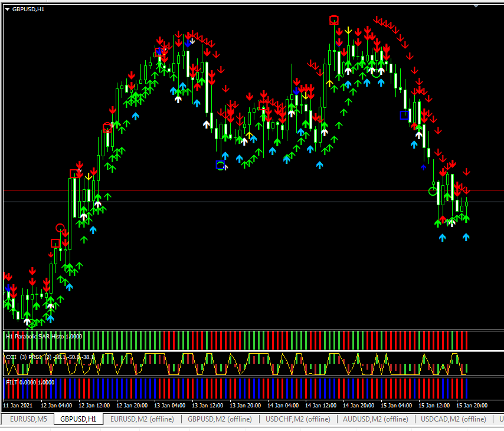Click the "12 Jan 04:00" time label
Screen dimensions: 504x431
click(x=57, y=405)
